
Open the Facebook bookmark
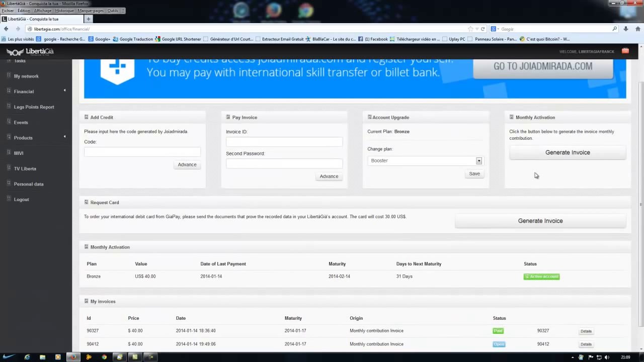[x=373, y=39]
